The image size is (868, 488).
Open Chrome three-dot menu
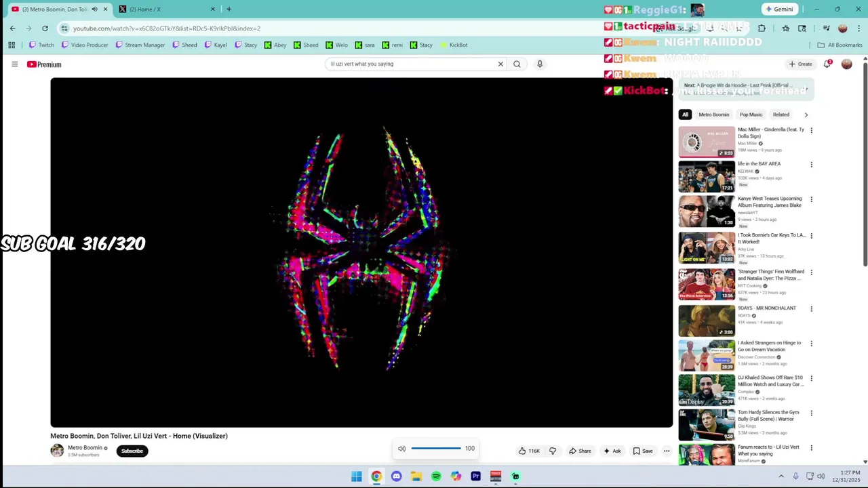tap(859, 28)
